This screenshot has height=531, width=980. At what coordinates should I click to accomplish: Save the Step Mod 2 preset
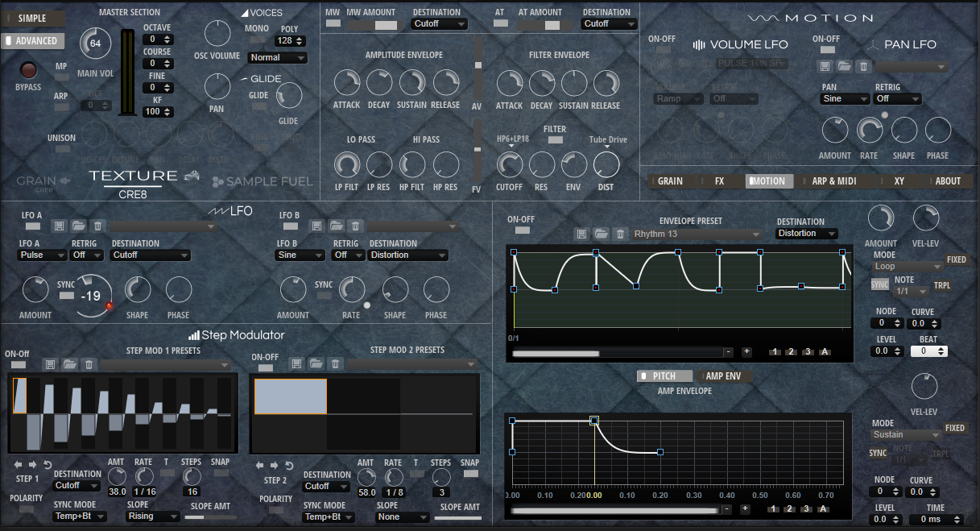click(297, 364)
